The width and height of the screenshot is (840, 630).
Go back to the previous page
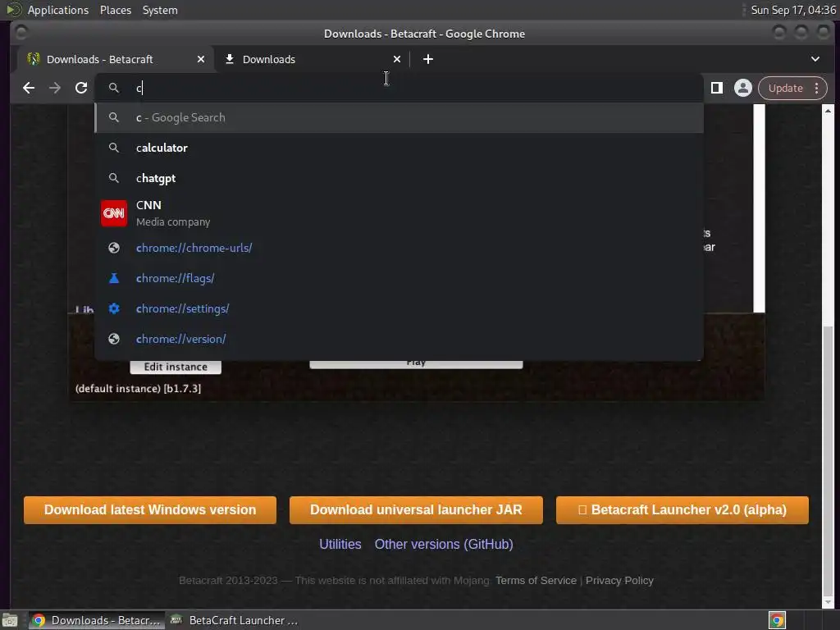click(x=29, y=88)
